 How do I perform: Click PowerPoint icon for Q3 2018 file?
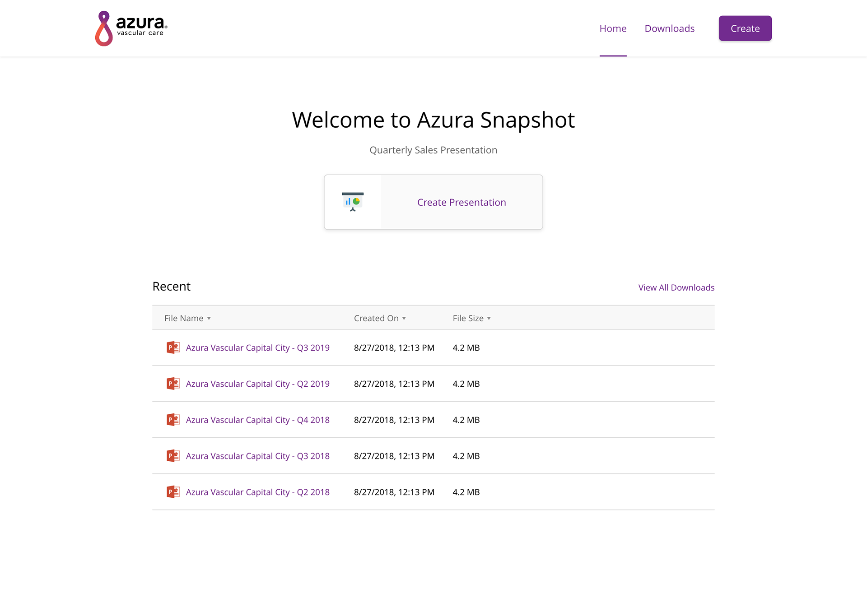pos(173,456)
